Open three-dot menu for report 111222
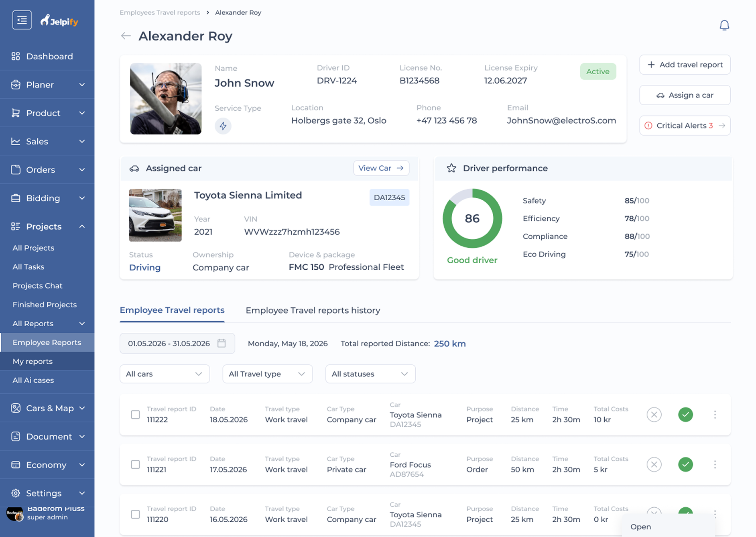 [715, 414]
